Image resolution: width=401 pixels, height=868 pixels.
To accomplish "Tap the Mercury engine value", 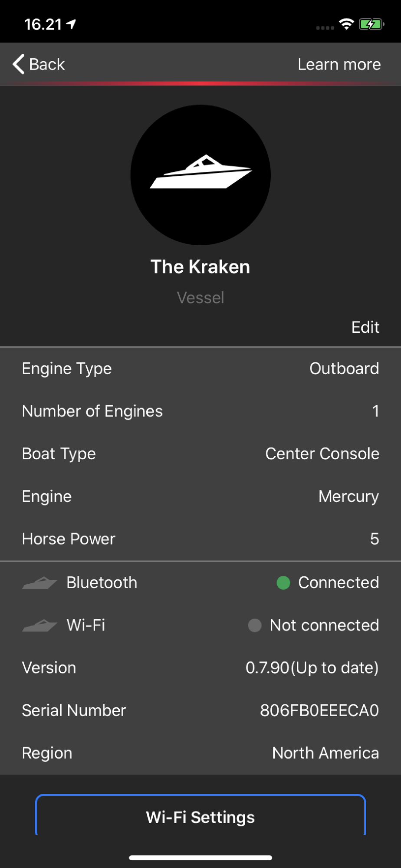I will click(x=348, y=496).
